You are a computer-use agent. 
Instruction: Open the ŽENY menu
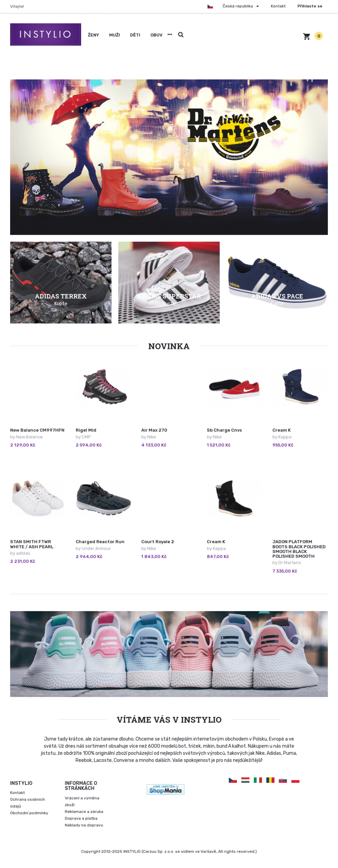(x=94, y=35)
